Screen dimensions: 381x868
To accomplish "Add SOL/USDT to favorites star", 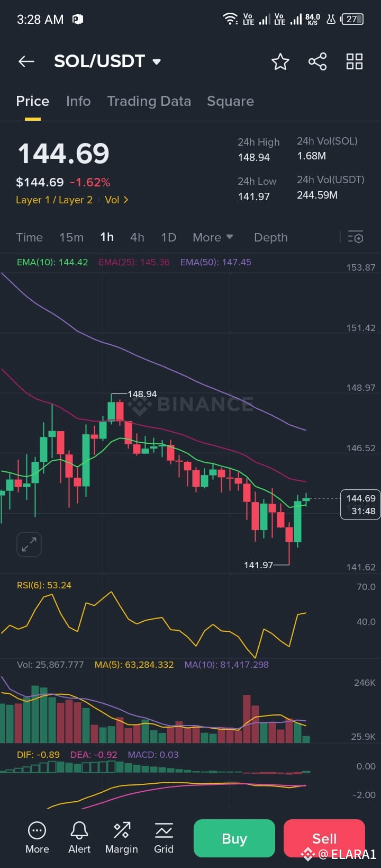I will [280, 61].
